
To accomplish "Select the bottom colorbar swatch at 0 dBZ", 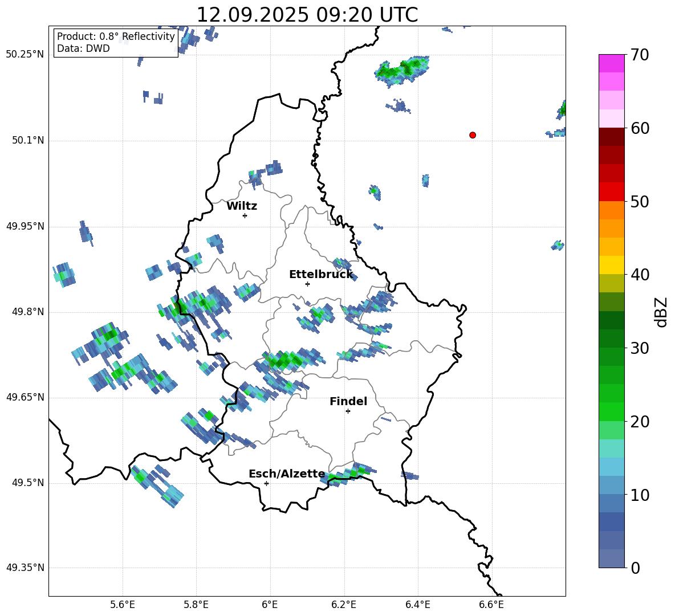I will [x=612, y=558].
